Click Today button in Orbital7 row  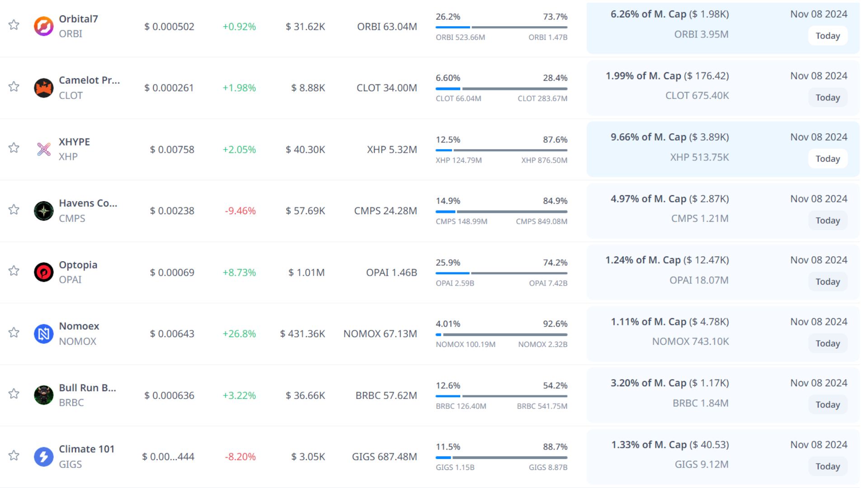coord(827,36)
